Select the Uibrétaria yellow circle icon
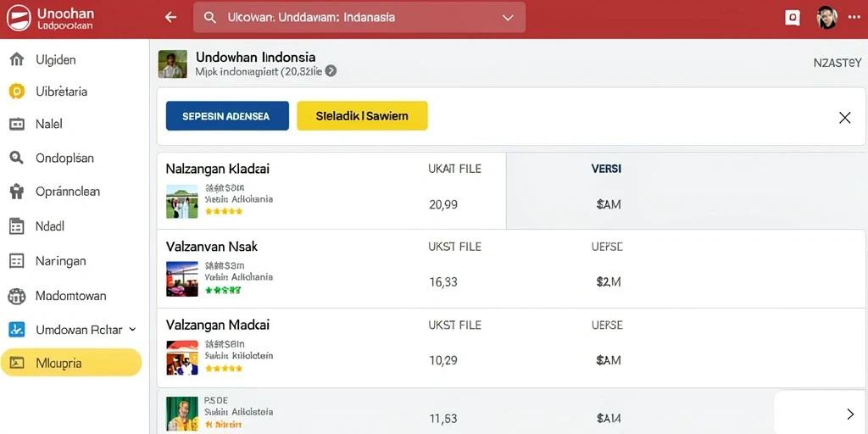868x434 pixels. click(17, 92)
